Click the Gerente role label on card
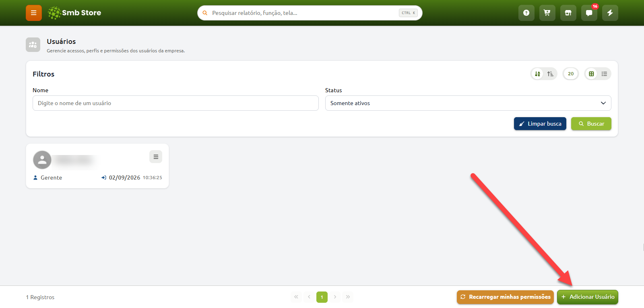644x308 pixels. [51, 178]
